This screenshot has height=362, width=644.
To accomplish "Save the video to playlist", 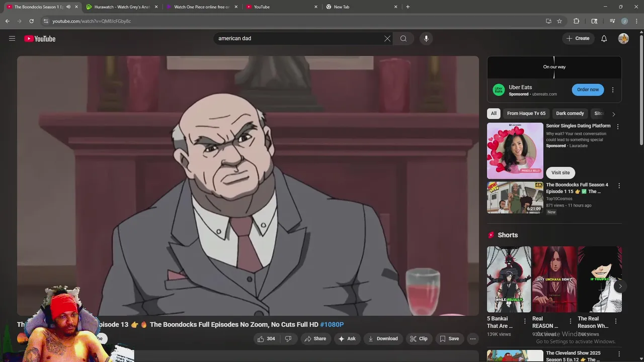I will (449, 339).
